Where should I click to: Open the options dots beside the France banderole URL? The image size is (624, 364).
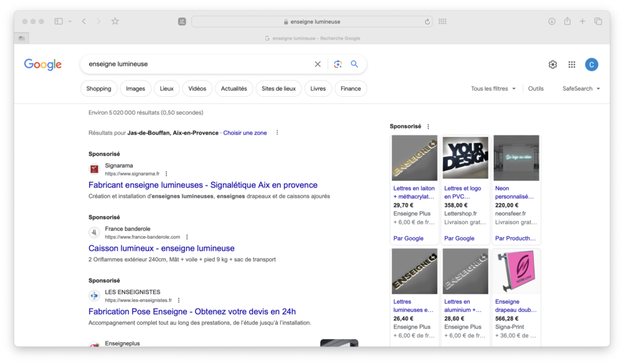[187, 237]
